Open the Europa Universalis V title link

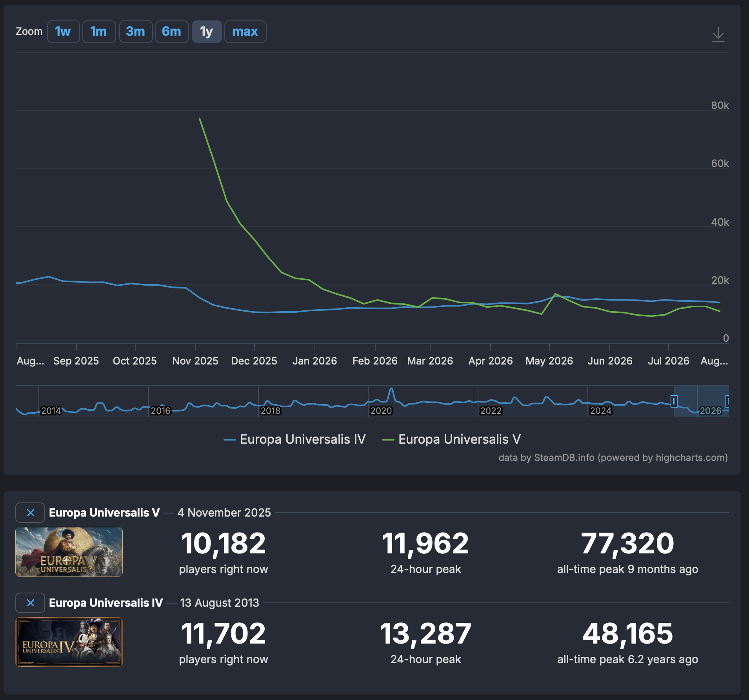coord(104,513)
